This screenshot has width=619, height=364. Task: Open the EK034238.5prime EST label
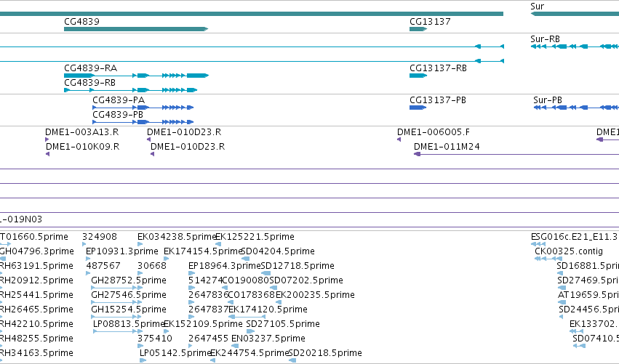tap(177, 237)
